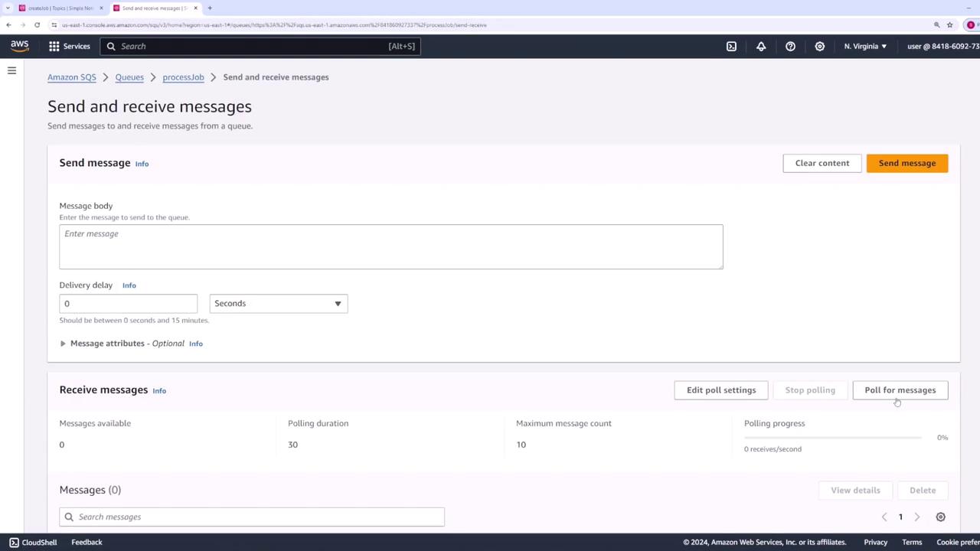Focus the Search messages field
Screen dimensions: 980x551
coord(252,517)
